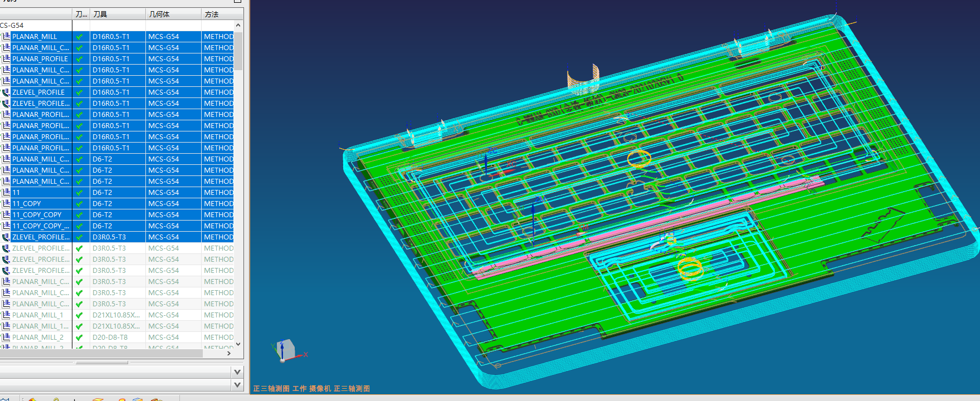980x401 pixels.
Task: Click the operation icon beside PLANAR_MILL
Action: (x=6, y=37)
